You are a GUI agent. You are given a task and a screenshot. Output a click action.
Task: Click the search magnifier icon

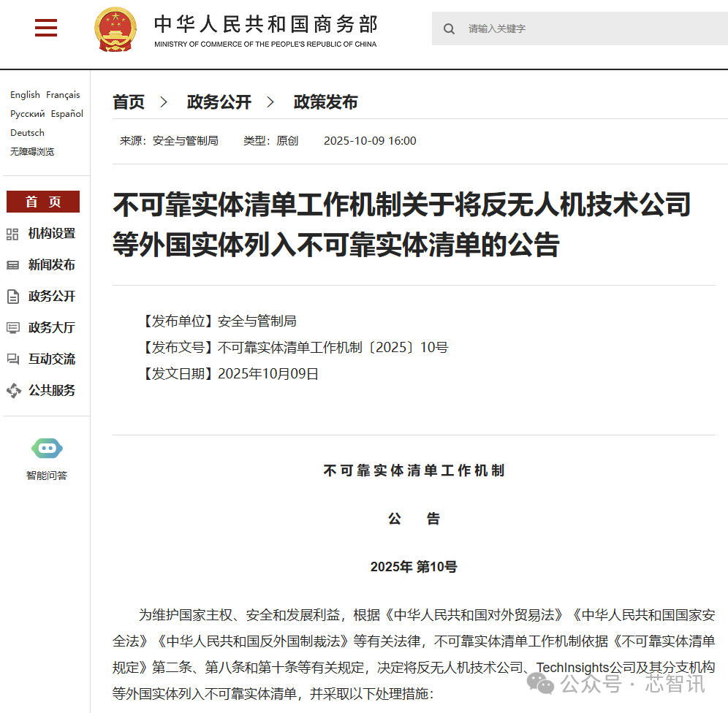450,29
